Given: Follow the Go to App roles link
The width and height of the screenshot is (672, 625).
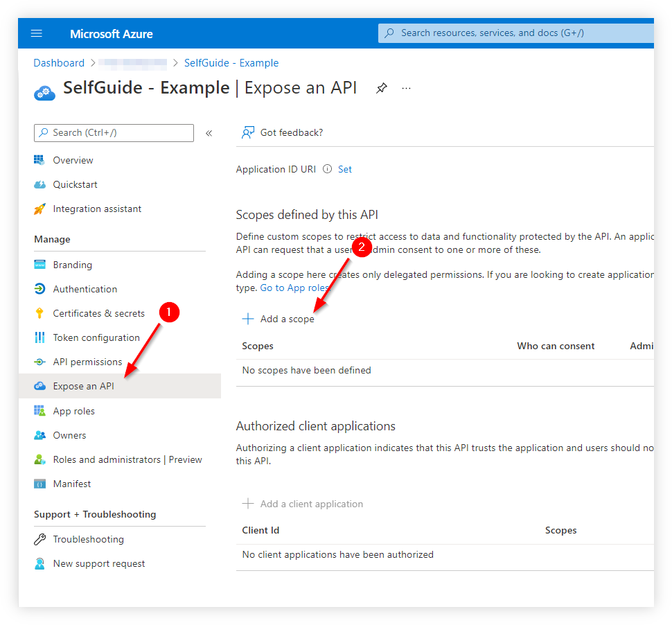Looking at the screenshot, I should [294, 288].
